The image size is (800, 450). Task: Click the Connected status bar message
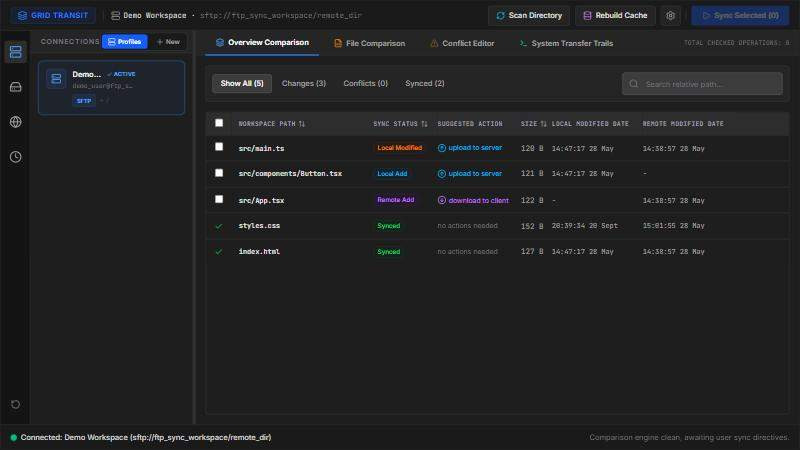coord(146,438)
